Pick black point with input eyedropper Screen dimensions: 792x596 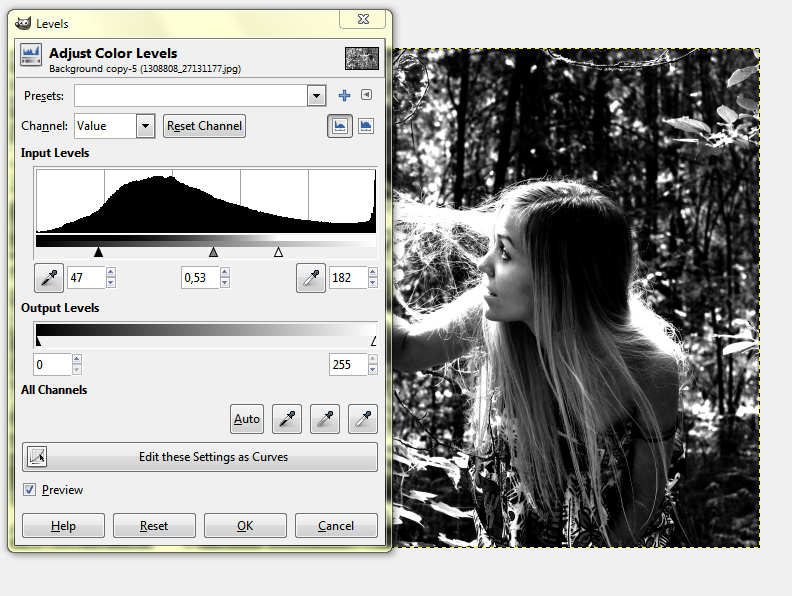point(49,277)
